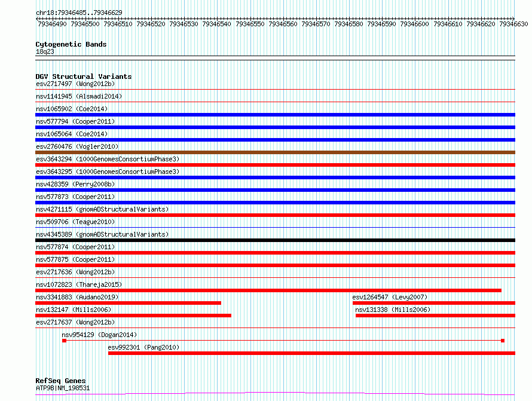Open nsv131338 (Mills2006) variant
The image size is (532, 401).
tap(393, 310)
